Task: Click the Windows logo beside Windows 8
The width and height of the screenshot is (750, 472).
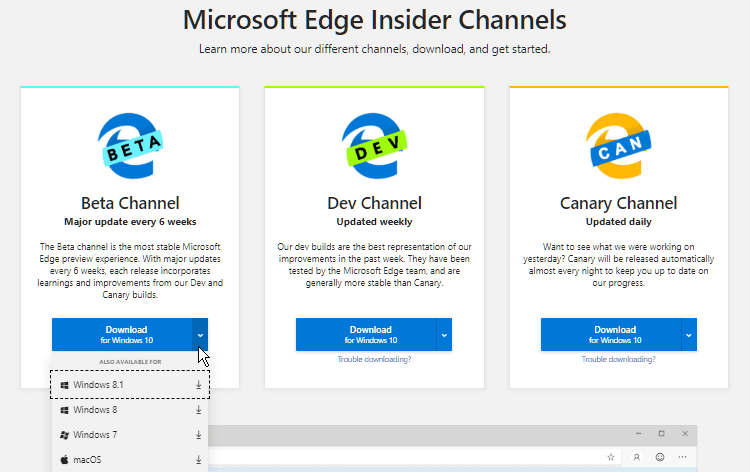Action: pyautogui.click(x=64, y=410)
